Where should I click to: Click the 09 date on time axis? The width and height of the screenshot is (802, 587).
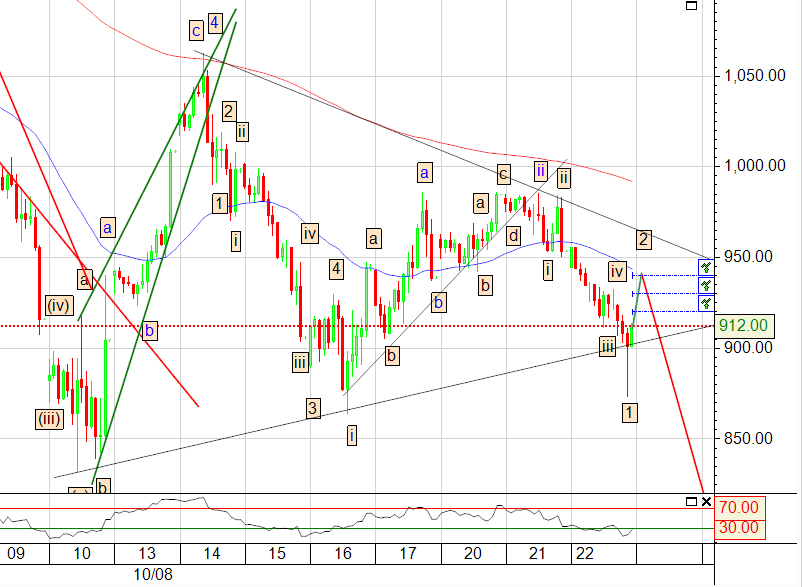(x=16, y=553)
